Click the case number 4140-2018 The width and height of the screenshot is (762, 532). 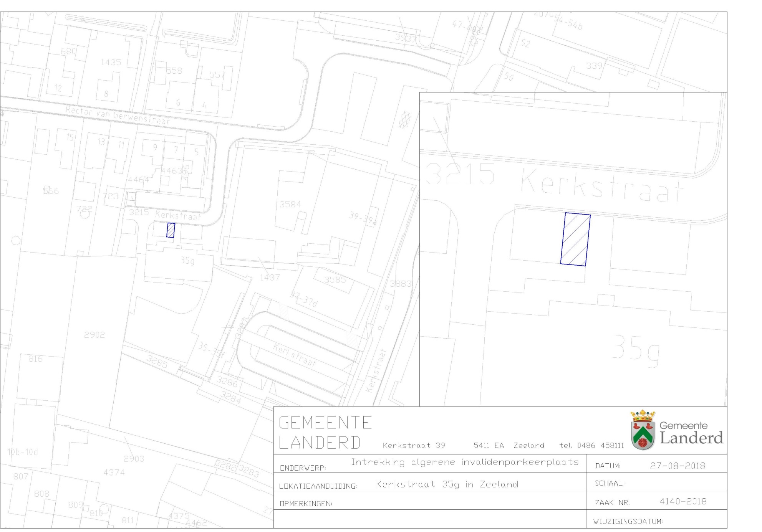(683, 501)
